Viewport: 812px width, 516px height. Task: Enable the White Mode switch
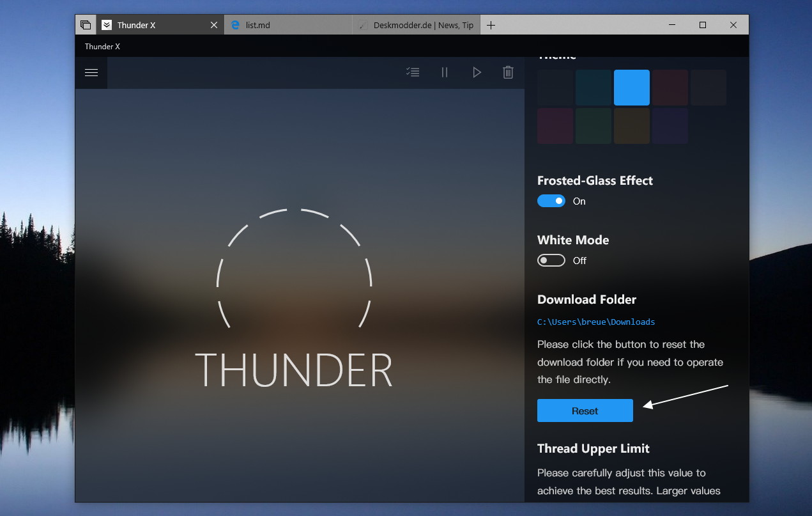pyautogui.click(x=551, y=260)
